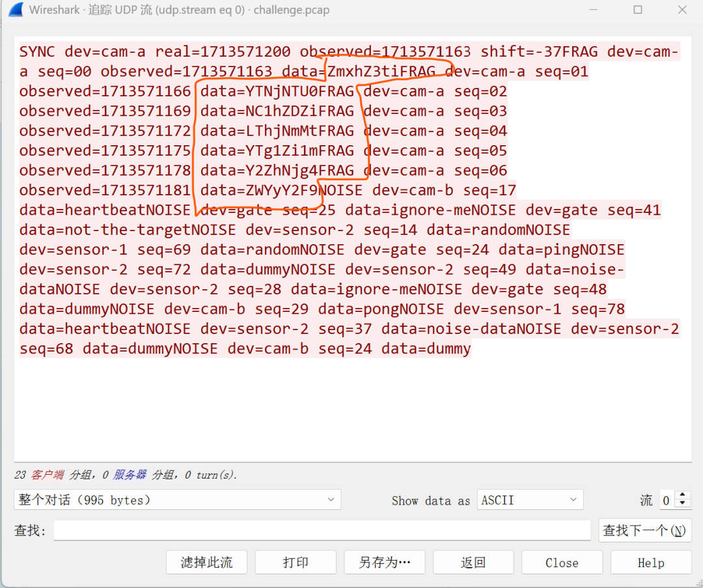703x588 pixels.
Task: Click the text 'data=ZWYyY2F9NOISE'
Action: pyautogui.click(x=282, y=190)
